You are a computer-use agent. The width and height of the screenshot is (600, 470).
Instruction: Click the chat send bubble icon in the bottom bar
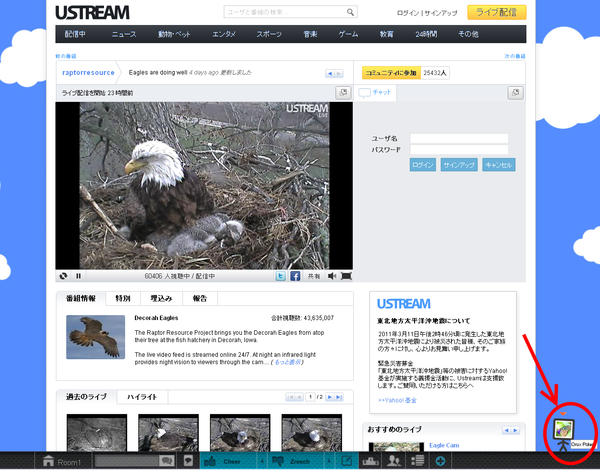tap(166, 461)
